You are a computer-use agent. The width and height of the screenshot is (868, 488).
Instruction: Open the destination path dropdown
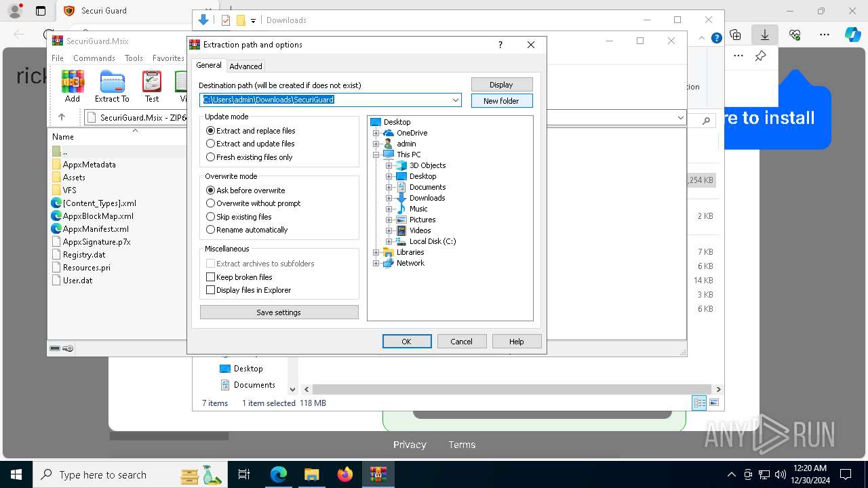click(x=456, y=100)
